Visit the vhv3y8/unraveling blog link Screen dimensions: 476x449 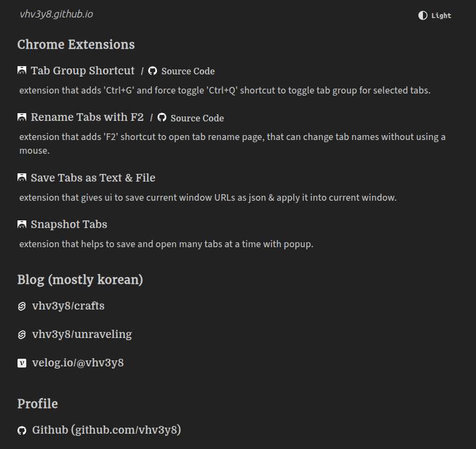[x=82, y=334]
